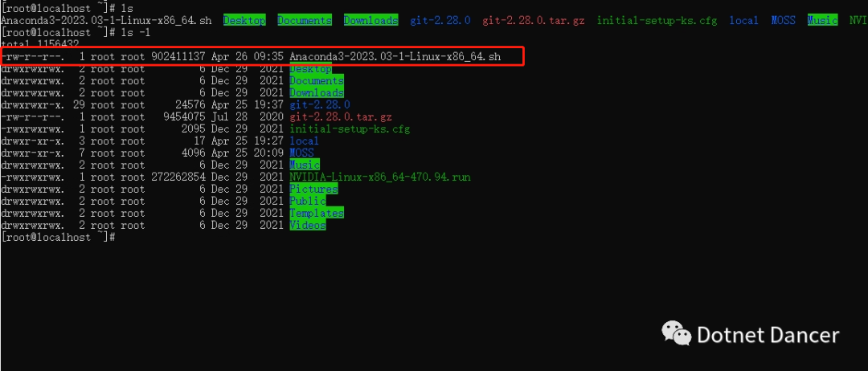Image resolution: width=868 pixels, height=371 pixels.
Task: Click Anaconda3 filename in the ls -l listing
Action: click(395, 57)
